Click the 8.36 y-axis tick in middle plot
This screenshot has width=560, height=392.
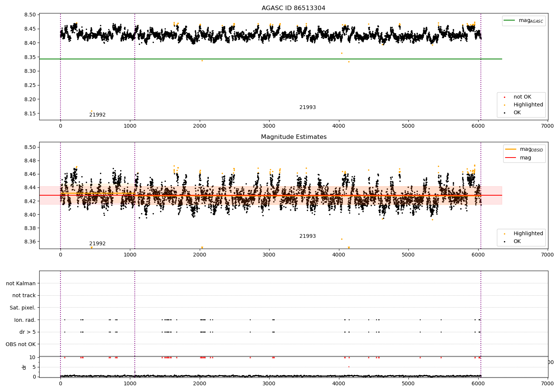click(x=29, y=242)
